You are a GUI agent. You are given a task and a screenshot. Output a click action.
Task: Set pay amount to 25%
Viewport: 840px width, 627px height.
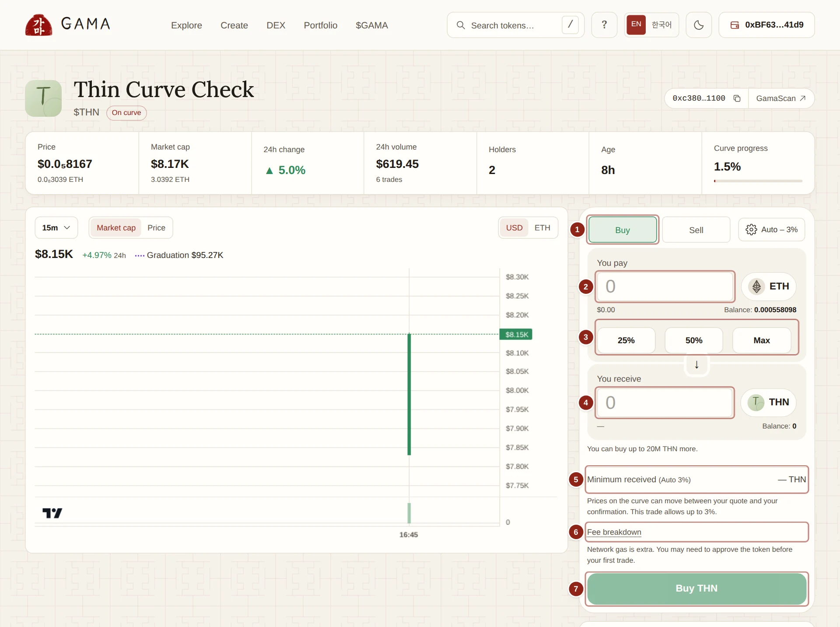pyautogui.click(x=626, y=340)
